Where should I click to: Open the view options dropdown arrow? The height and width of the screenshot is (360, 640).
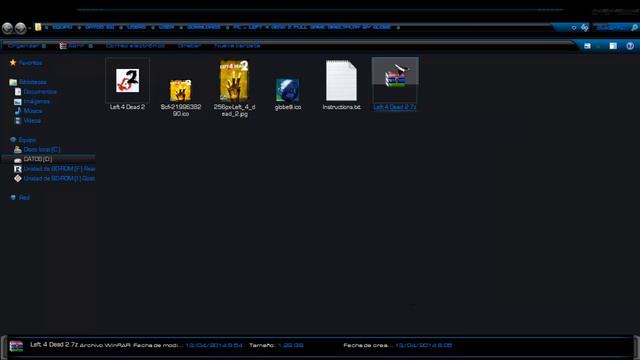click(x=598, y=46)
